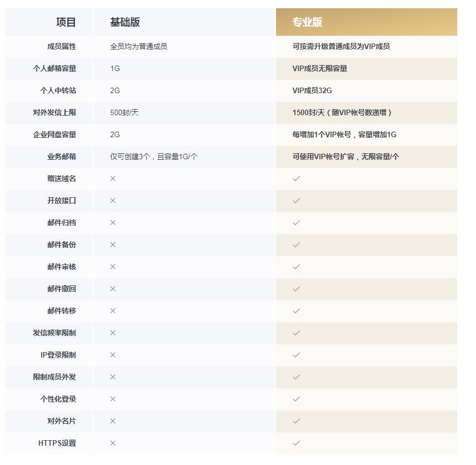Click the checkmark icon in 对外名片 row
The image size is (476, 465).
point(296,421)
